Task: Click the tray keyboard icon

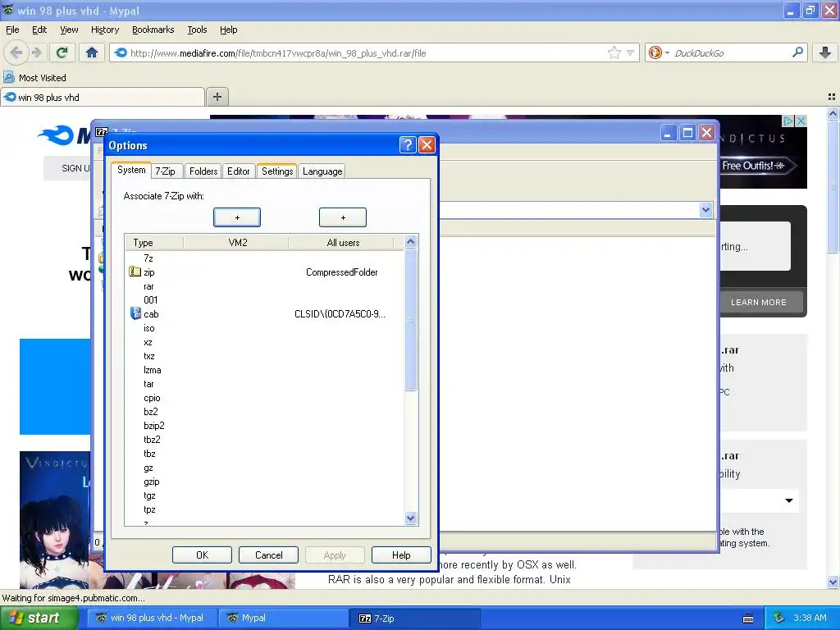Action: (x=748, y=619)
